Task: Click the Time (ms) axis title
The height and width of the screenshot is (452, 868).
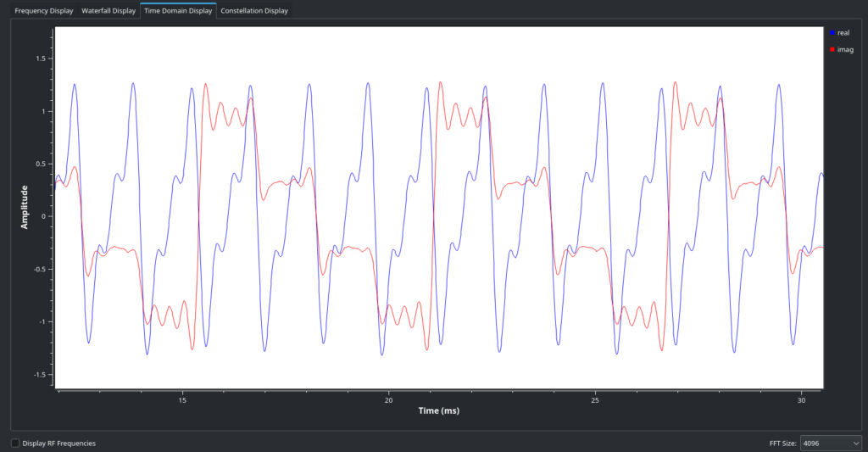Action: 438,410
